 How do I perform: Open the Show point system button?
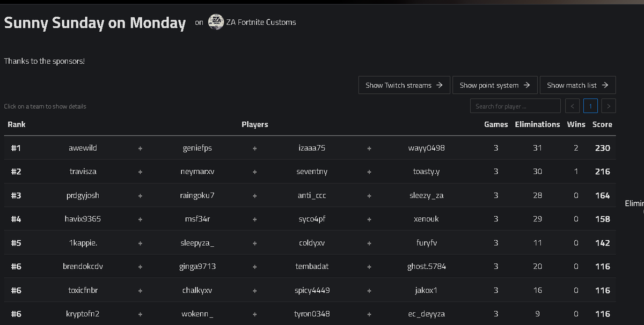(x=495, y=85)
